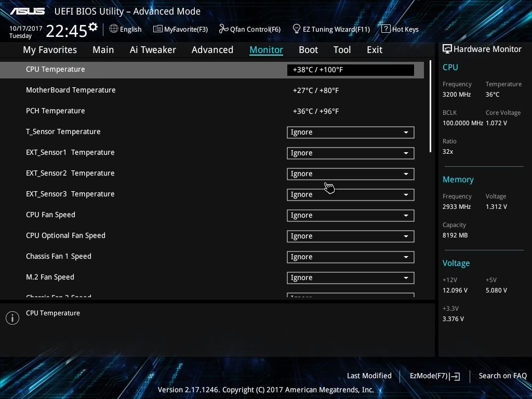Open the Exit tab
532x399 pixels.
point(375,50)
